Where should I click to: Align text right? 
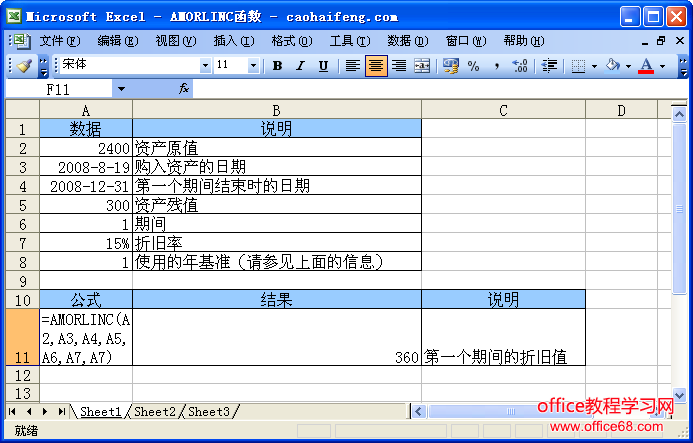[399, 66]
